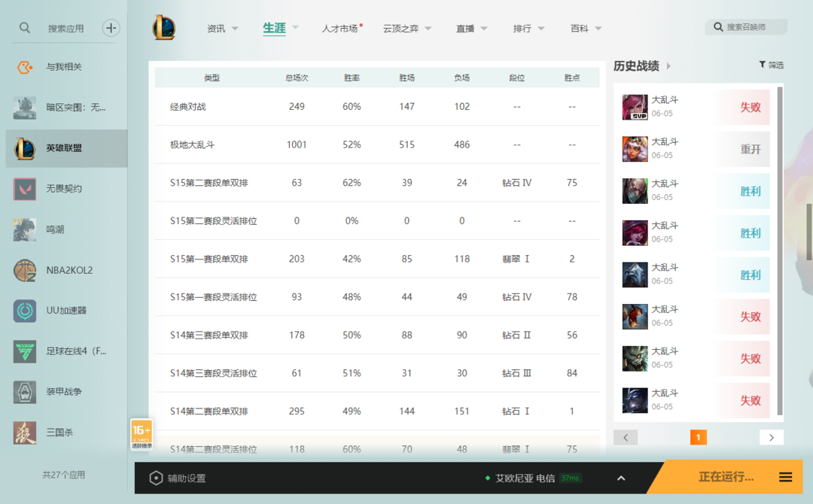Click the 段位 column header
This screenshot has height=504, width=813.
tap(517, 77)
